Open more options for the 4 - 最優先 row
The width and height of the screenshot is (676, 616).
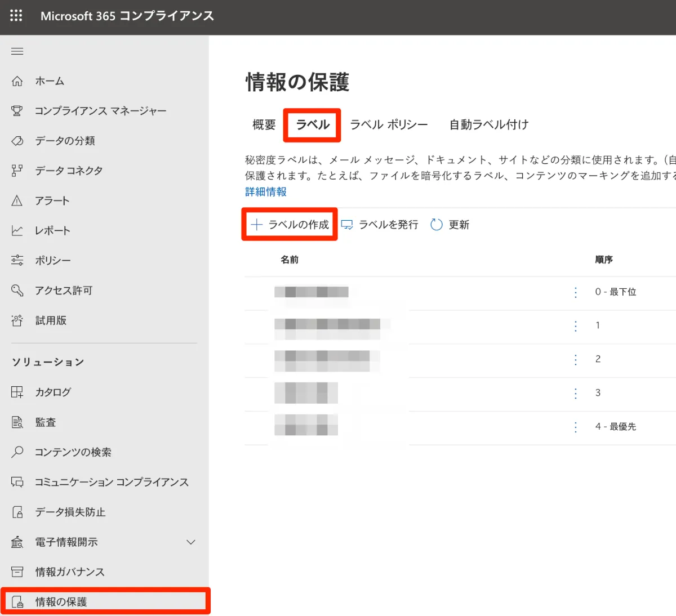575,427
